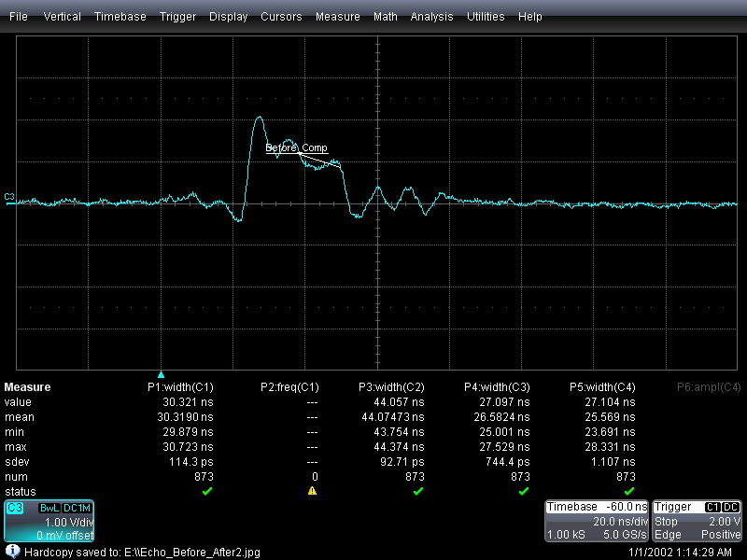Click the green checkmark under P4 width
Image resolution: width=747 pixels, height=560 pixels.
click(x=524, y=491)
